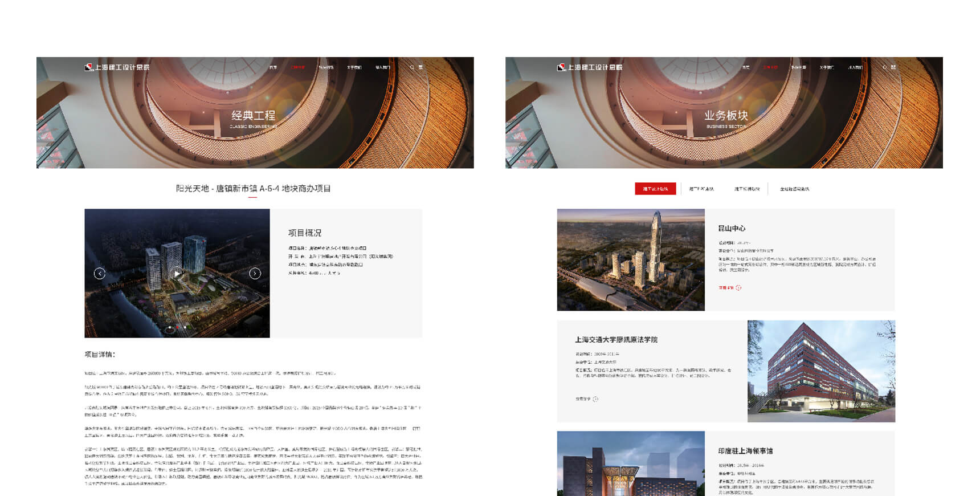Show next slide with right carousel arrow

pos(255,274)
